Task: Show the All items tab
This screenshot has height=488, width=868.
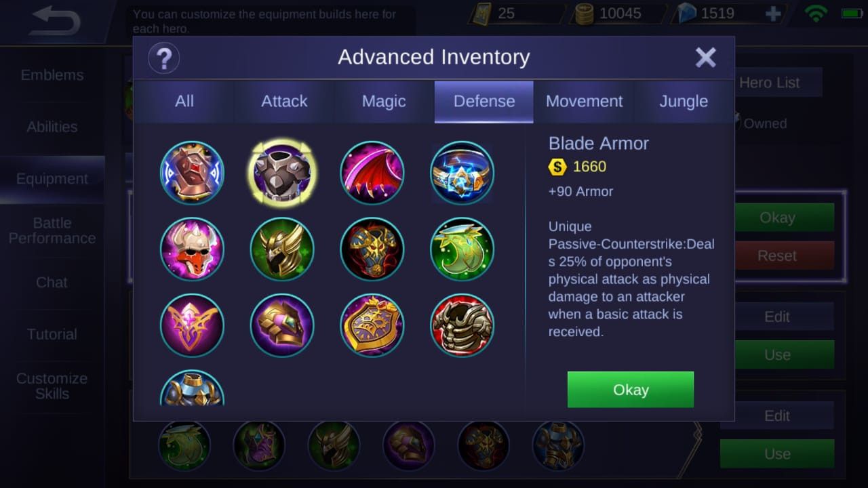Action: [x=184, y=102]
